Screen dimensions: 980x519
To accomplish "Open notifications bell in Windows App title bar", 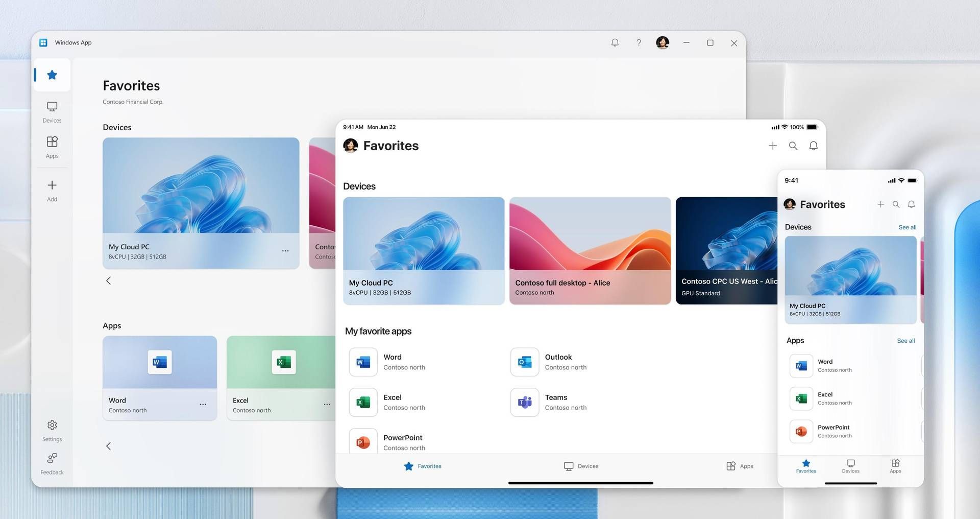I will [x=615, y=43].
